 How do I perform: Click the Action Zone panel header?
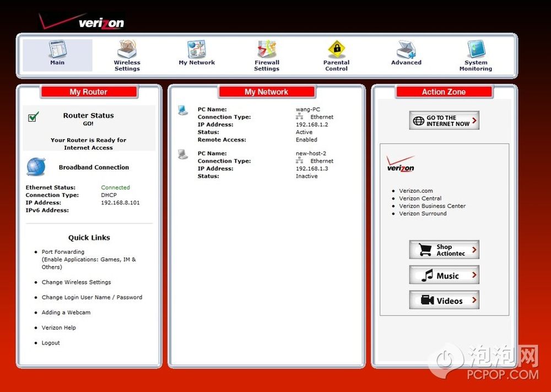(444, 92)
